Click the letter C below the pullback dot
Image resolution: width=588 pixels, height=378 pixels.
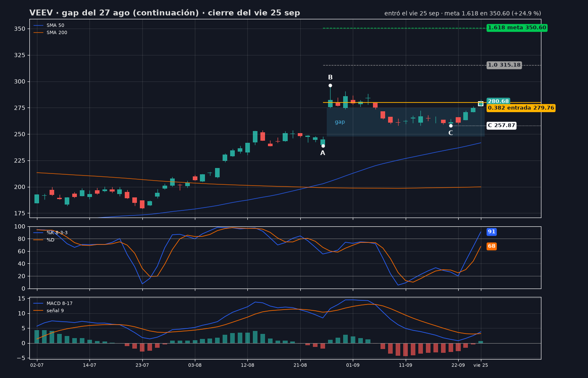tap(451, 133)
